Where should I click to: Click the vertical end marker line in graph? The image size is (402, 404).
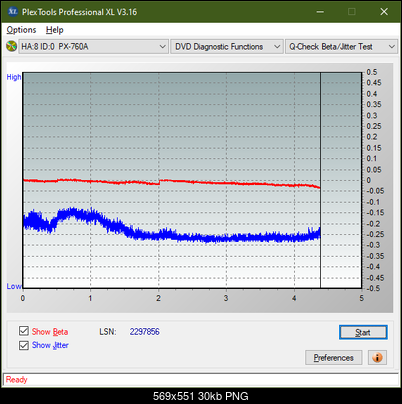pos(320,180)
